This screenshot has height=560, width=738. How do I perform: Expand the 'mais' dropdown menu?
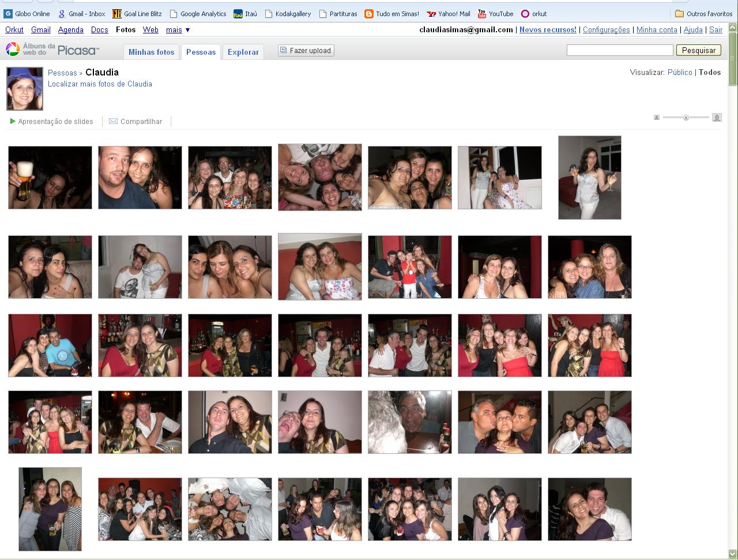(x=178, y=29)
